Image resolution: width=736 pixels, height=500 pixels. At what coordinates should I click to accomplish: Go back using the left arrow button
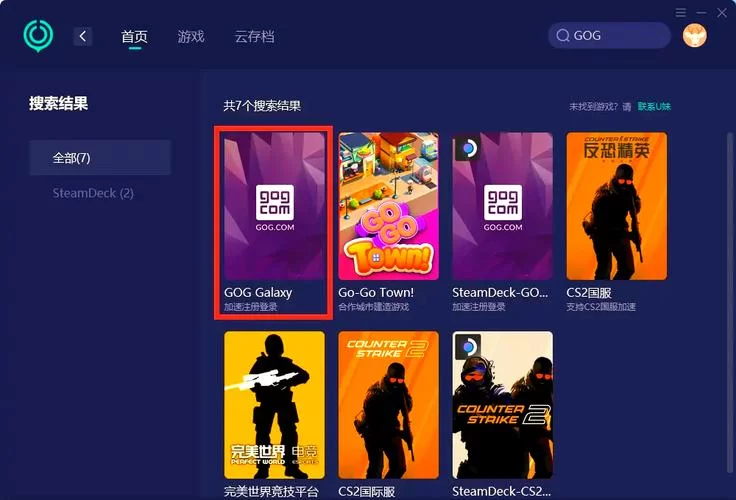tap(83, 36)
